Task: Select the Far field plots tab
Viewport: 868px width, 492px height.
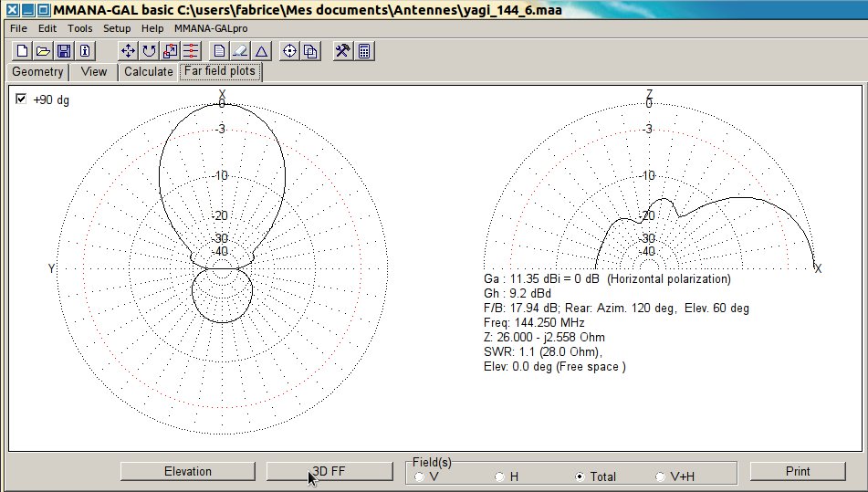Action: [x=220, y=71]
